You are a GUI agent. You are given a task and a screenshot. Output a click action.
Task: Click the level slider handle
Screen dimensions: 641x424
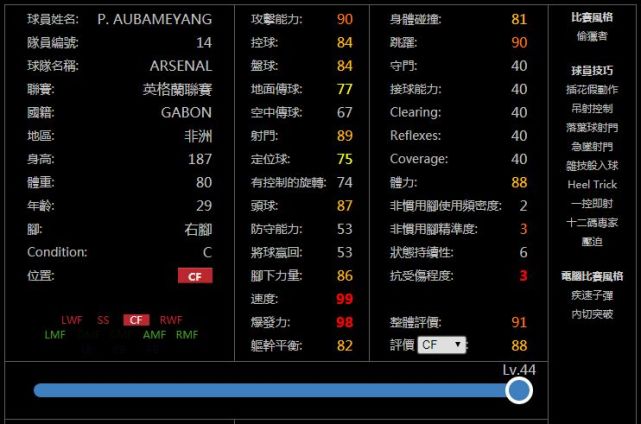[x=519, y=390]
